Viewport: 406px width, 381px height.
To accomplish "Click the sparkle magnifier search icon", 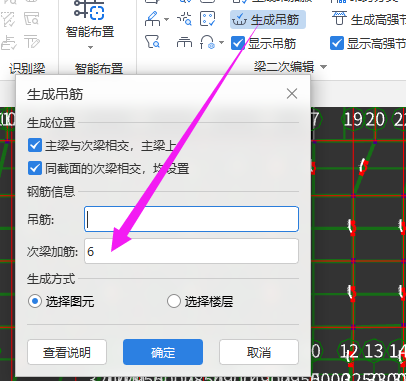I will click(x=184, y=19).
